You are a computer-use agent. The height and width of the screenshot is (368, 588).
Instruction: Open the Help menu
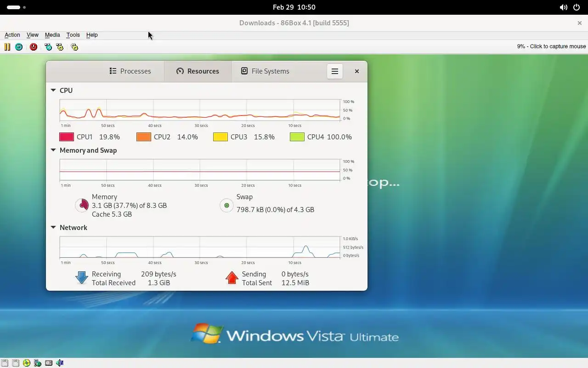[x=92, y=35]
